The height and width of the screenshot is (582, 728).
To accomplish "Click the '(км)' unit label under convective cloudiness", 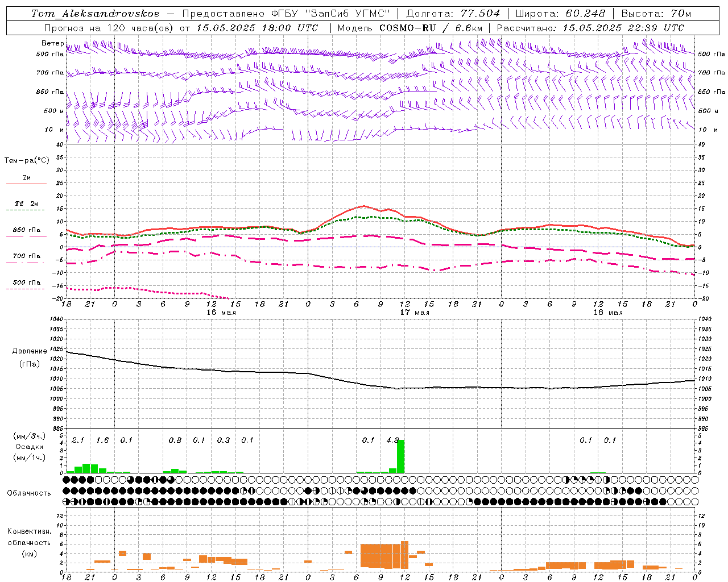I will (x=30, y=553).
